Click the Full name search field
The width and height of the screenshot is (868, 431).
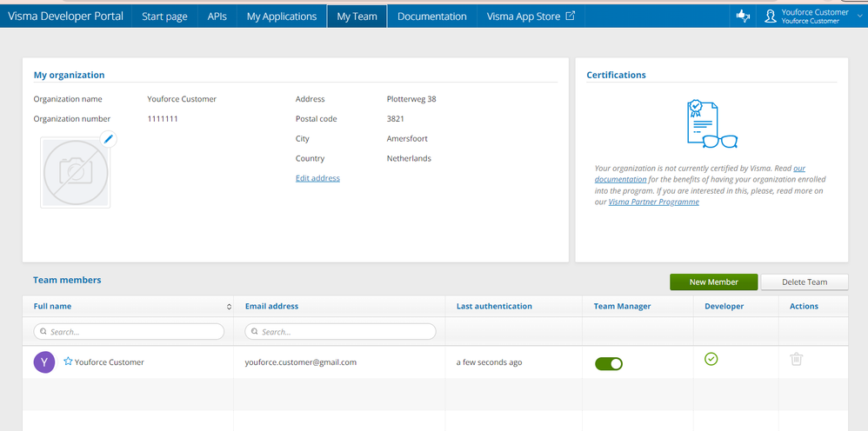129,332
